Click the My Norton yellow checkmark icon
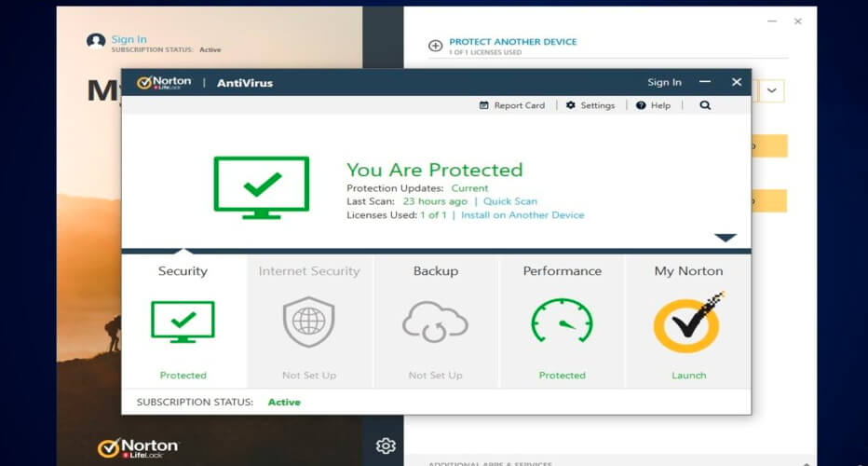868x466 pixels. click(688, 322)
